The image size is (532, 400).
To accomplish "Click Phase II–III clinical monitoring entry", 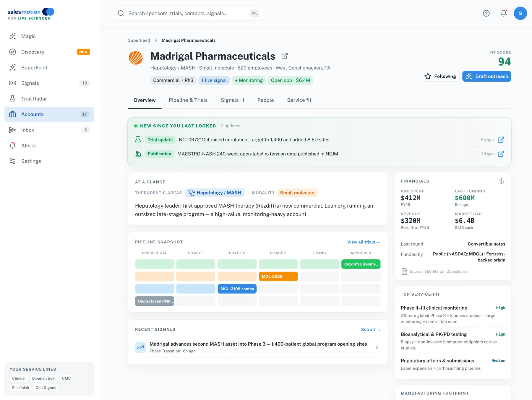I will 453,315.
